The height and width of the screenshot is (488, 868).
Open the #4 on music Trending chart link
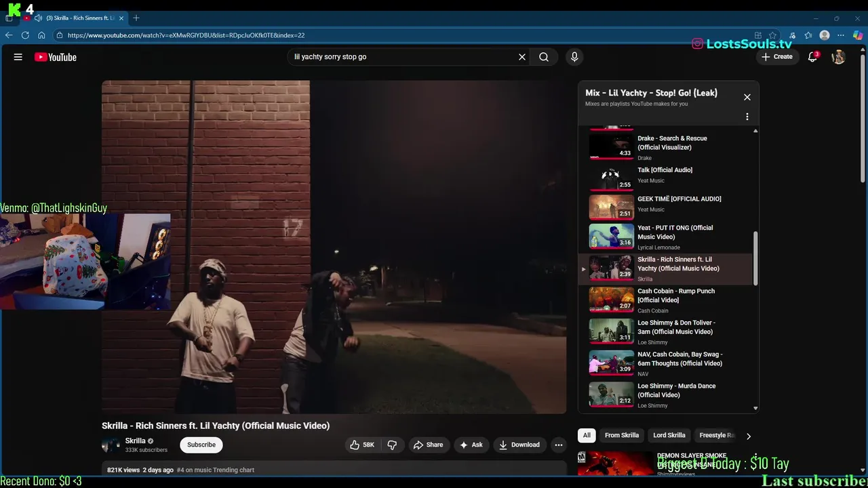tap(216, 470)
